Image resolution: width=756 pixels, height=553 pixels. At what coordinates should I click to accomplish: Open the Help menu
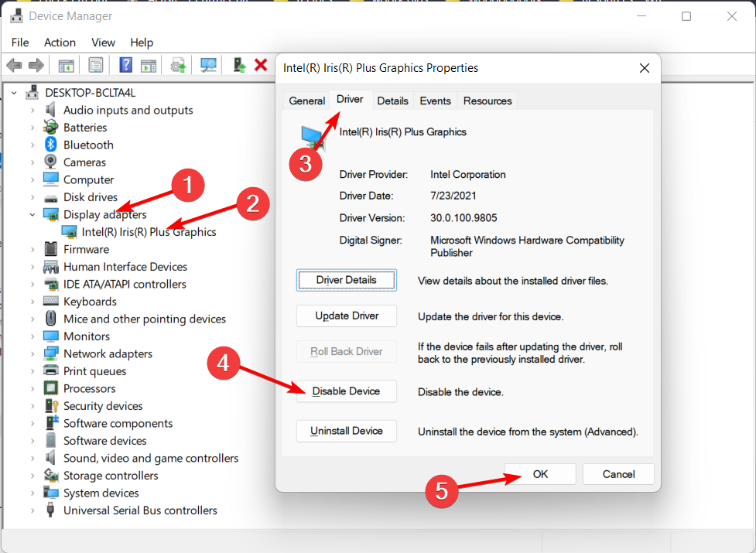click(x=142, y=43)
